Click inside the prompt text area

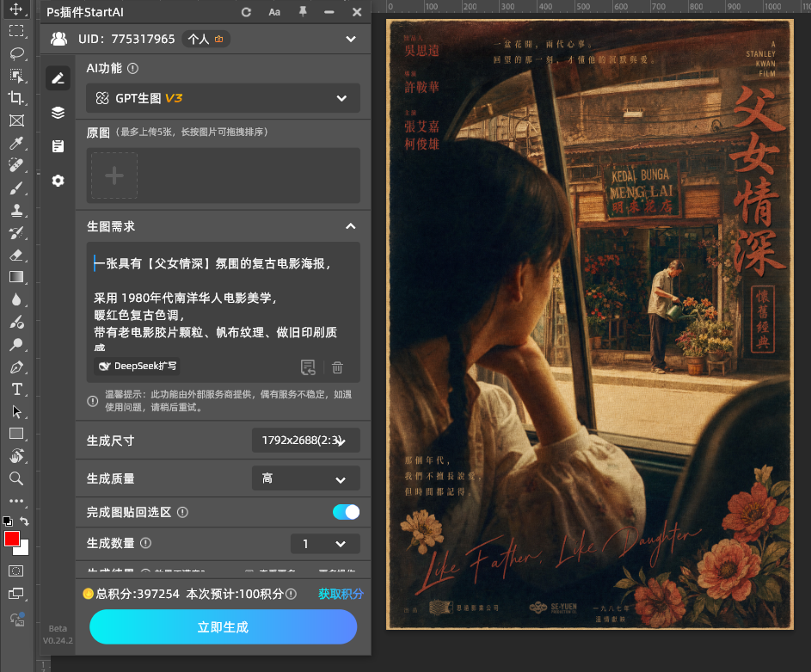pos(223,299)
